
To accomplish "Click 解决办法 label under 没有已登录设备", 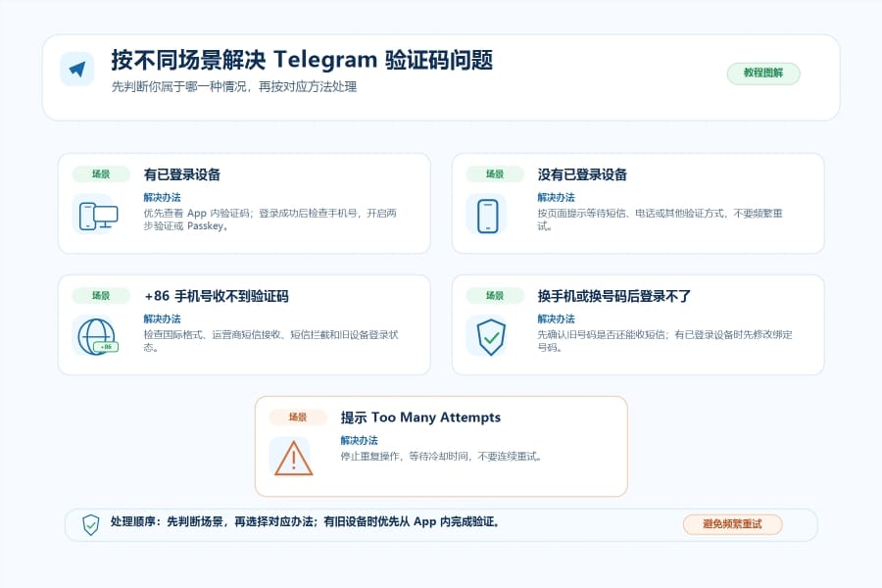I will click(x=556, y=198).
